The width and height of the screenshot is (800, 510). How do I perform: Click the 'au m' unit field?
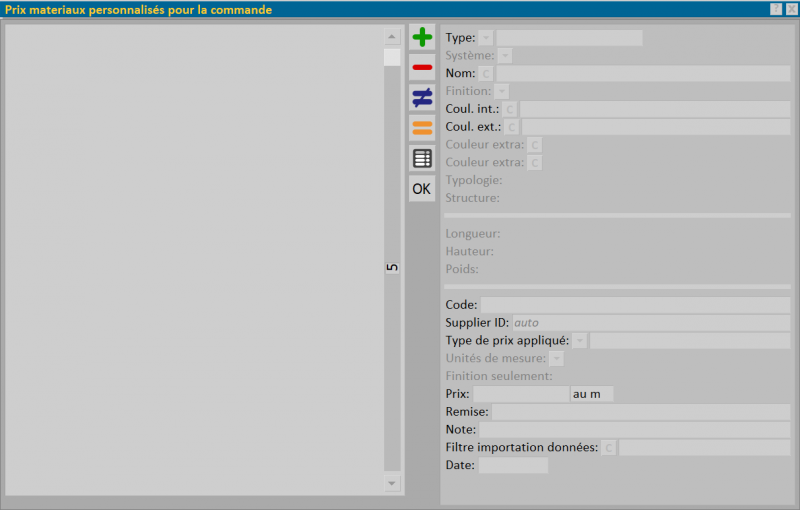click(592, 394)
